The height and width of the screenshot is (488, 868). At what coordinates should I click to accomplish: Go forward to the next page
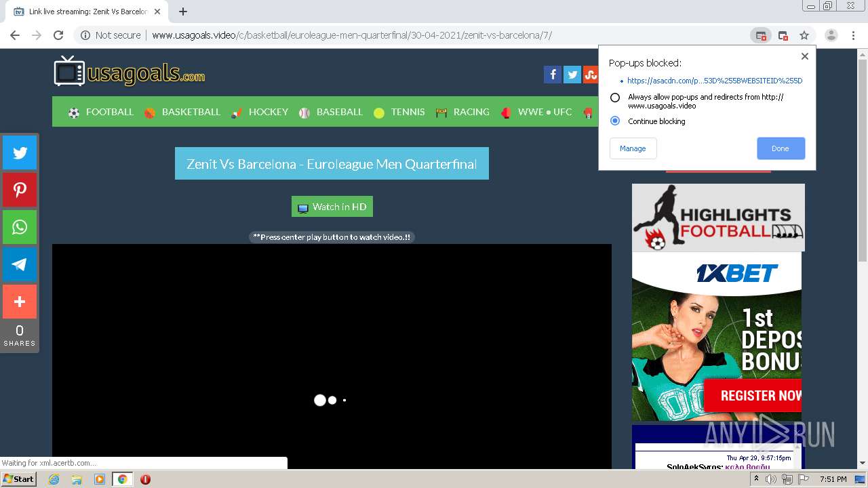point(37,35)
